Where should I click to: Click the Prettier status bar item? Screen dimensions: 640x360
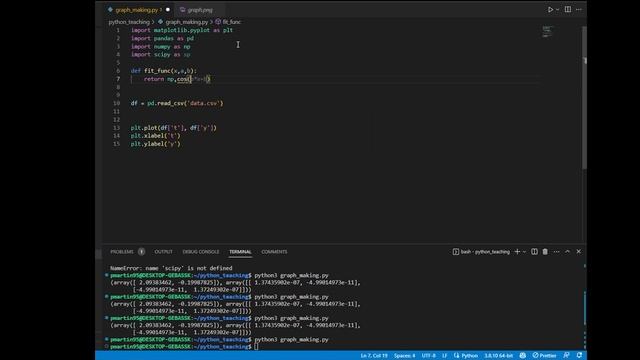click(x=544, y=356)
